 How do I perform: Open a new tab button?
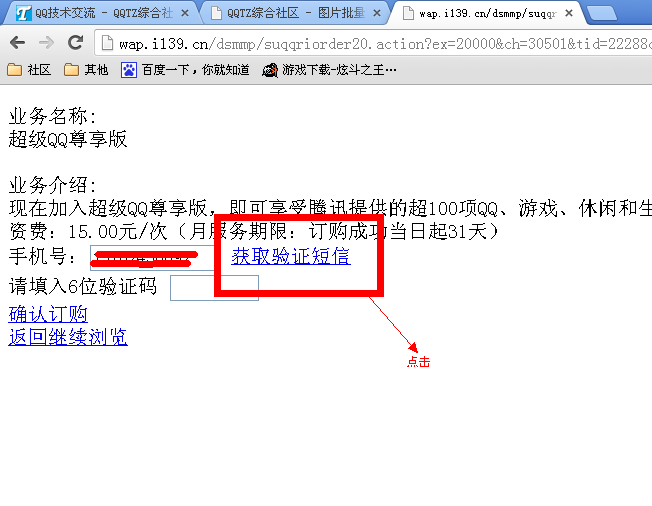click(x=601, y=14)
